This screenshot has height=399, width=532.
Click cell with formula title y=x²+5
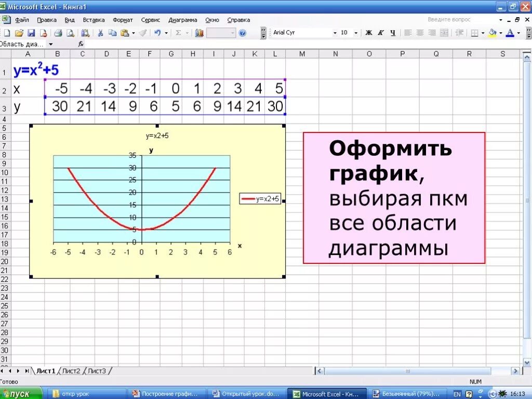(36, 70)
